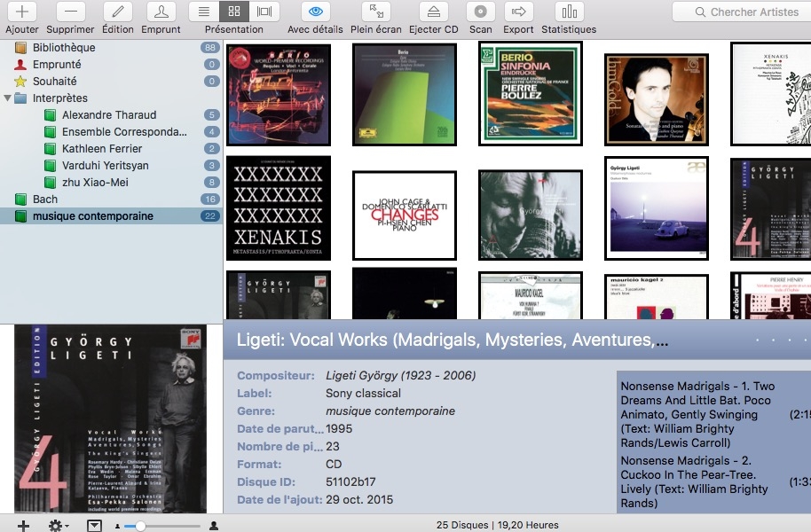
Task: Collapse the Interprètes folder triangle
Action: click(x=8, y=98)
